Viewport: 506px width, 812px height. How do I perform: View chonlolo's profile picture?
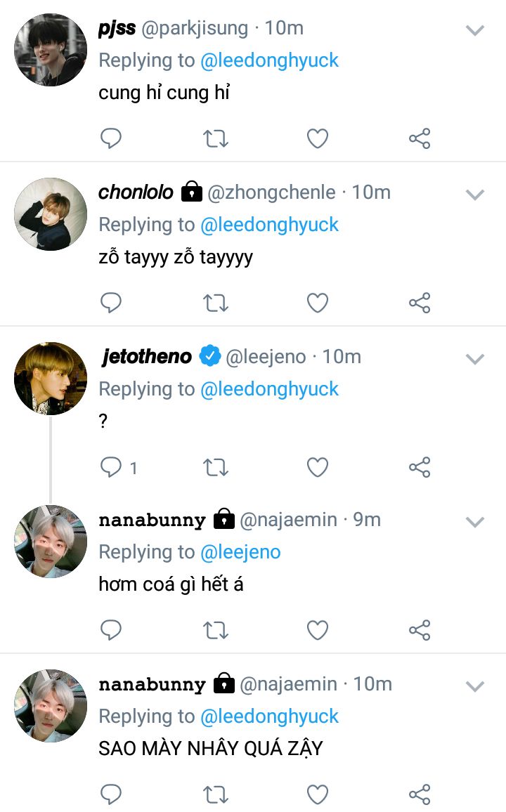50,214
